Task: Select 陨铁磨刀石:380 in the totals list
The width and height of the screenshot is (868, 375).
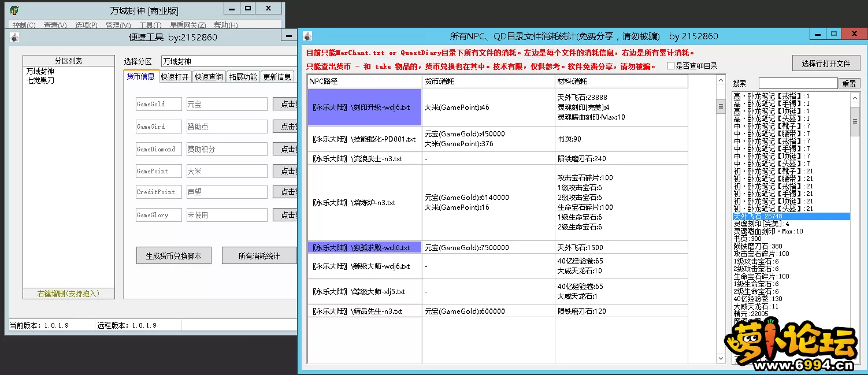Action: coord(791,246)
